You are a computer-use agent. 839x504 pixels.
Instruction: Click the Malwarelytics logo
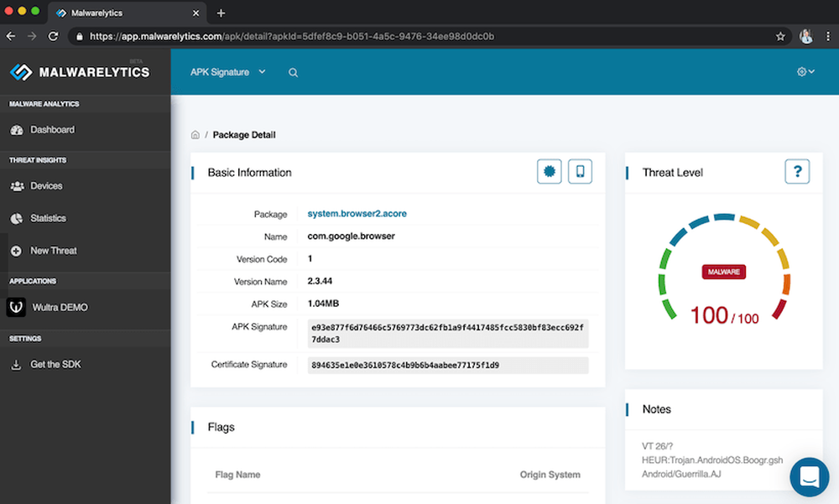74,71
